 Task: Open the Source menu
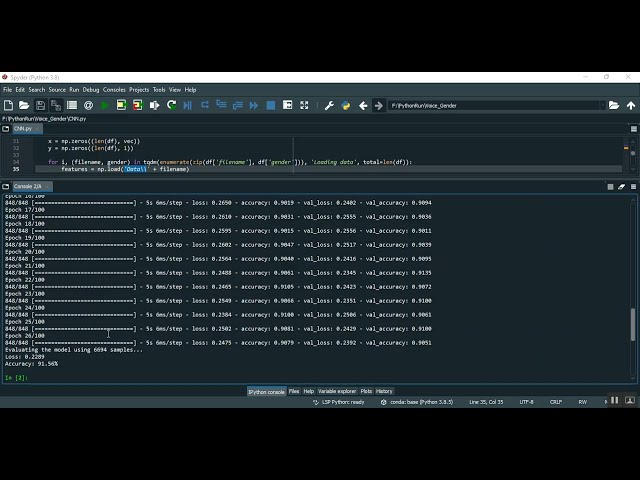(x=57, y=89)
